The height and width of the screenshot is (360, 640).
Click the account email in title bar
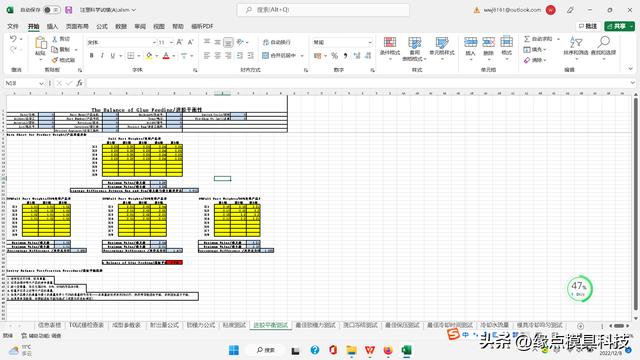[512, 10]
